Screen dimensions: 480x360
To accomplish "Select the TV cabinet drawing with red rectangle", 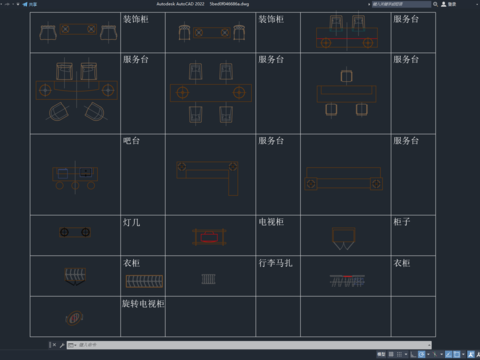I will [x=209, y=237].
